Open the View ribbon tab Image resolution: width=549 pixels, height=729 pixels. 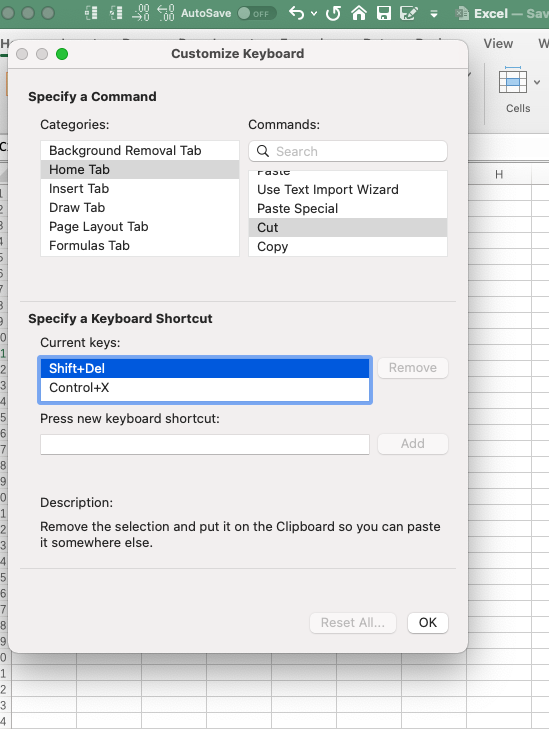[498, 44]
